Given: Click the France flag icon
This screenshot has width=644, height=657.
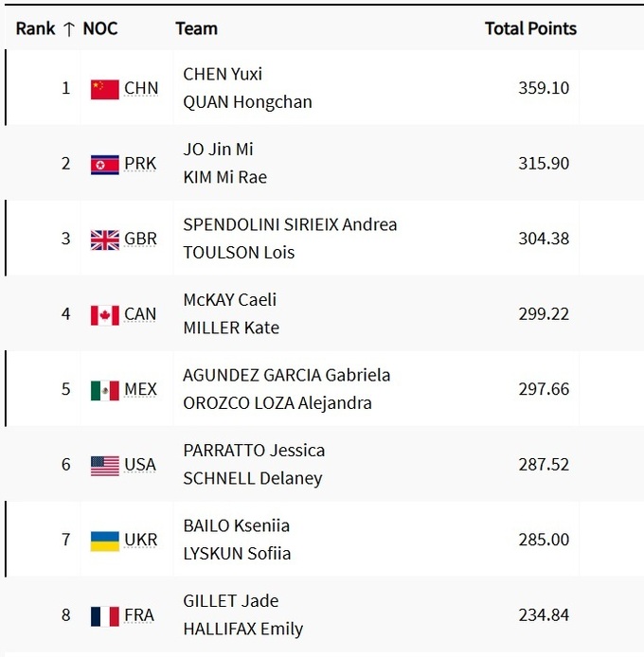Looking at the screenshot, I should (x=105, y=615).
